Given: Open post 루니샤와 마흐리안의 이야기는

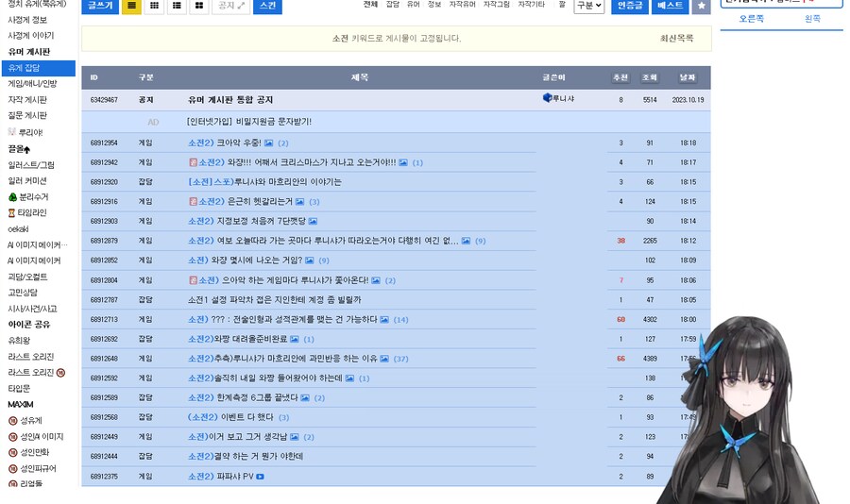Looking at the screenshot, I should [264, 182].
